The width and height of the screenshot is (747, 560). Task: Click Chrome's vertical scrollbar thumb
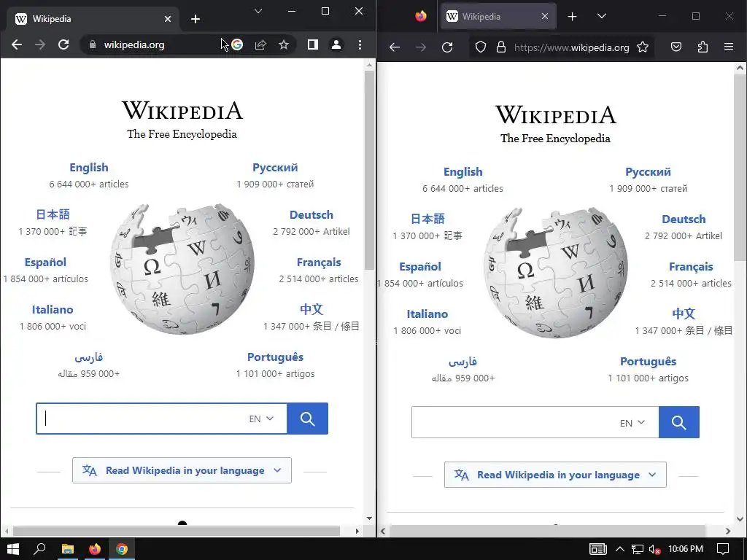tap(369, 171)
